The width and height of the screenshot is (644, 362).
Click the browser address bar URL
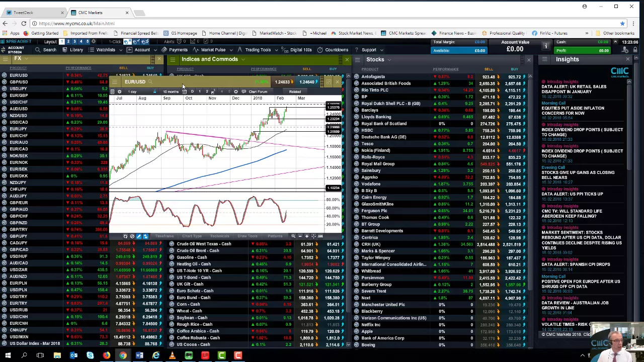(76, 24)
